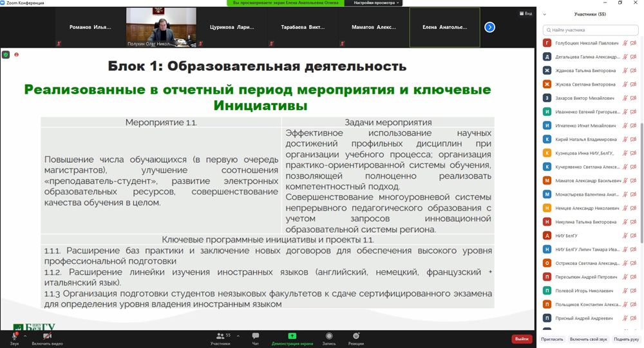Click the red Выйти button
The height and width of the screenshot is (348, 644).
[522, 339]
